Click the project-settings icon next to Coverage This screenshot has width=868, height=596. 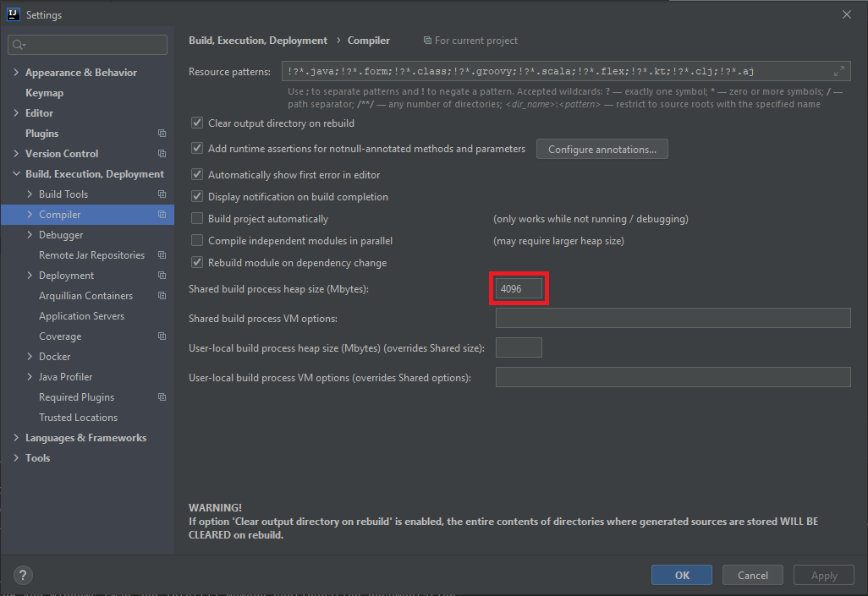[x=161, y=336]
